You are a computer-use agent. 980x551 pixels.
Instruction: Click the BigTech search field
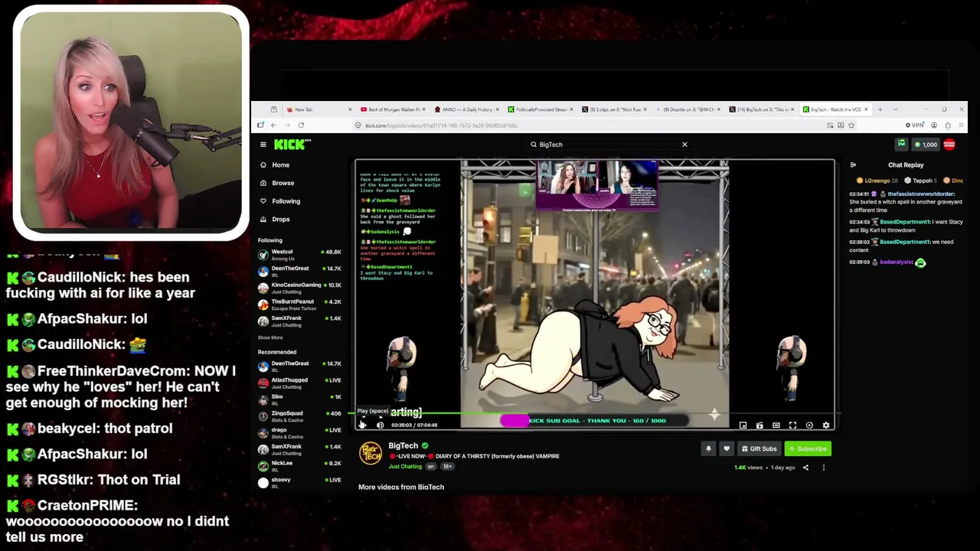point(609,144)
